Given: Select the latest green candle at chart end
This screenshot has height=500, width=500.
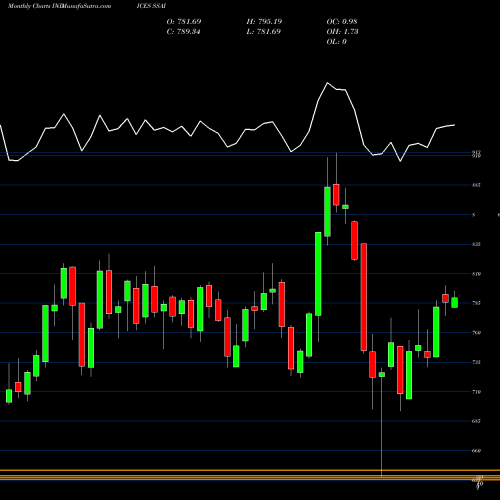Looking at the screenshot, I should 455,302.
